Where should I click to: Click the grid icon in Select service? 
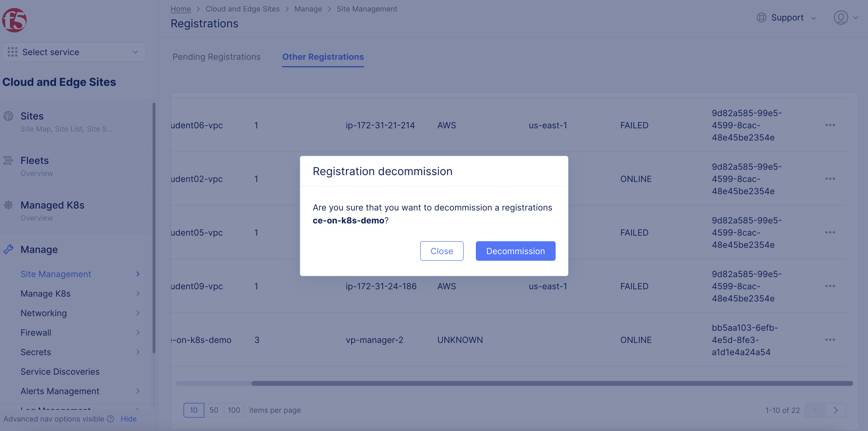[x=12, y=52]
